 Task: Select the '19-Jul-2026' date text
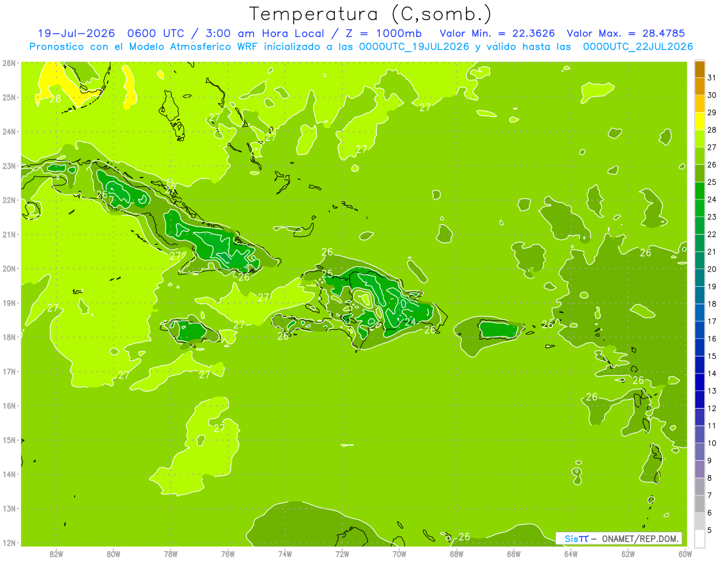[x=76, y=33]
